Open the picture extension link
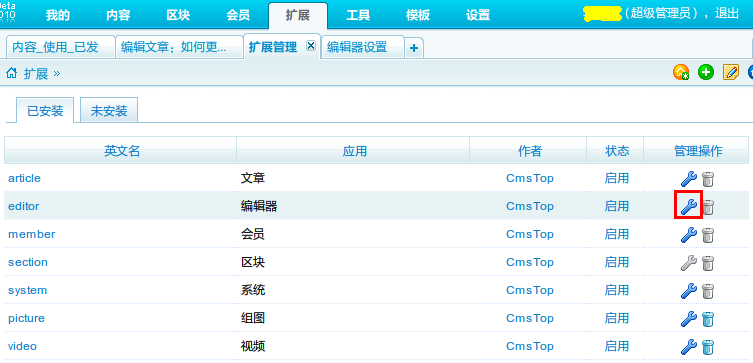The image size is (753, 363). (x=26, y=318)
